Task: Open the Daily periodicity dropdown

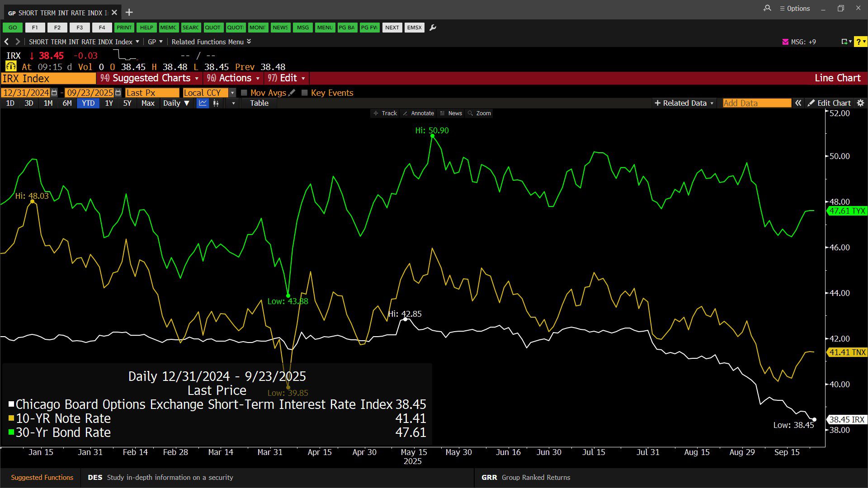Action: point(176,103)
